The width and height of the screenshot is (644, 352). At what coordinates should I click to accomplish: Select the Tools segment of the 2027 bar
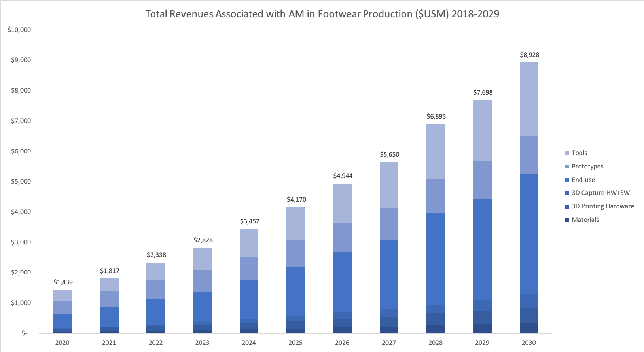389,185
